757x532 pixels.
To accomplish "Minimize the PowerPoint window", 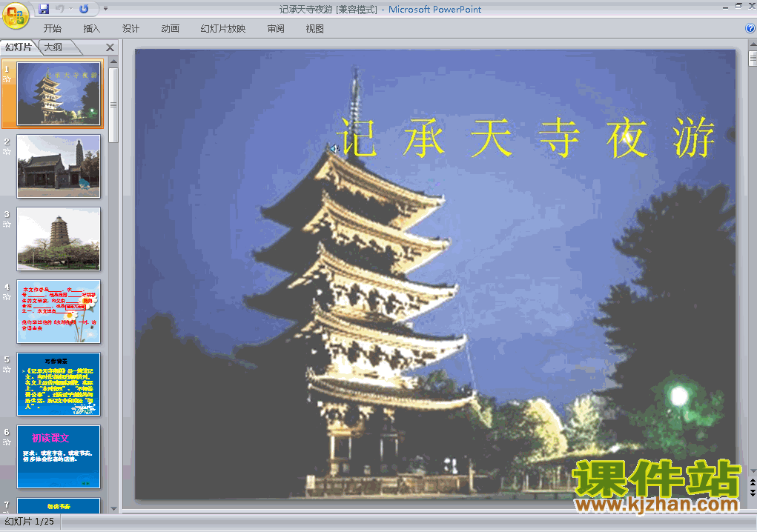I will click(725, 7).
